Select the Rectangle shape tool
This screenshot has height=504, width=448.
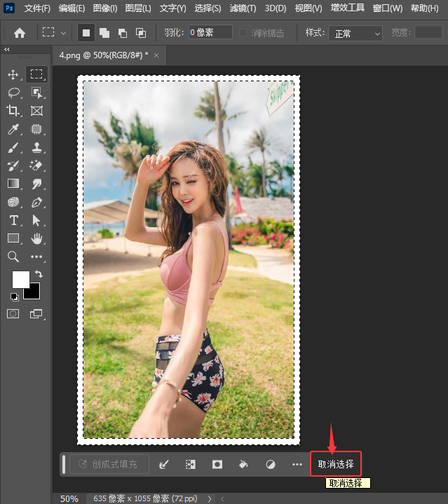[13, 238]
